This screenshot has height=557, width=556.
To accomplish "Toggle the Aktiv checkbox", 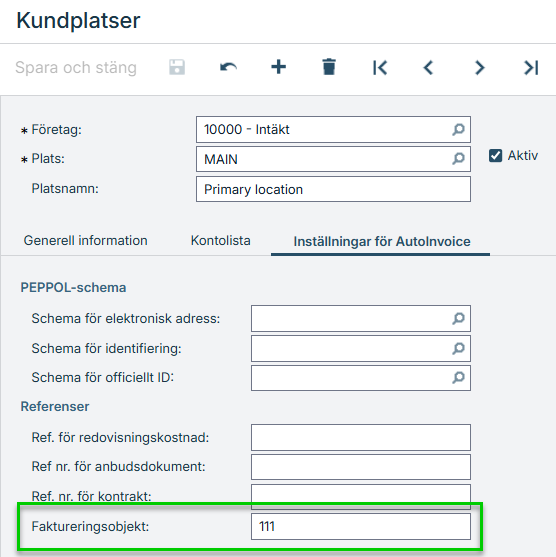I will [x=495, y=156].
